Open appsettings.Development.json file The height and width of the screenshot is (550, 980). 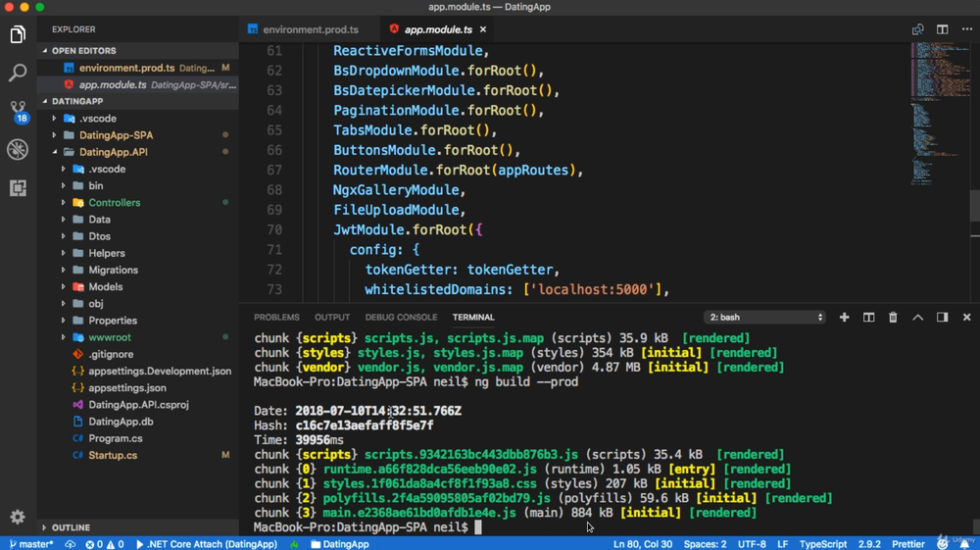pos(137,371)
